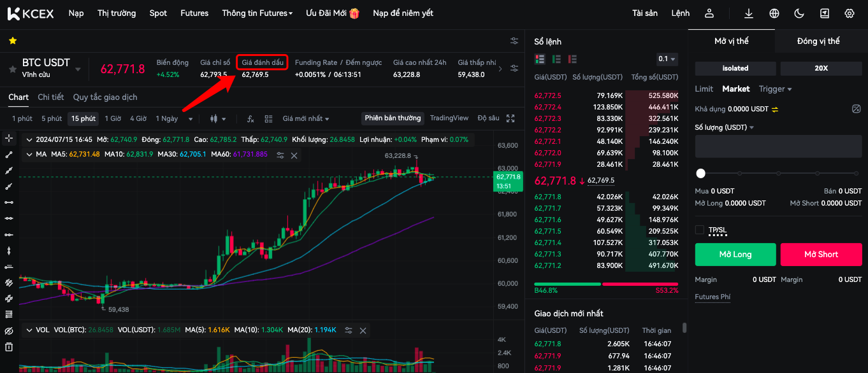Screen dimensions: 868x373
Task: Click the download icon in top bar
Action: [749, 13]
